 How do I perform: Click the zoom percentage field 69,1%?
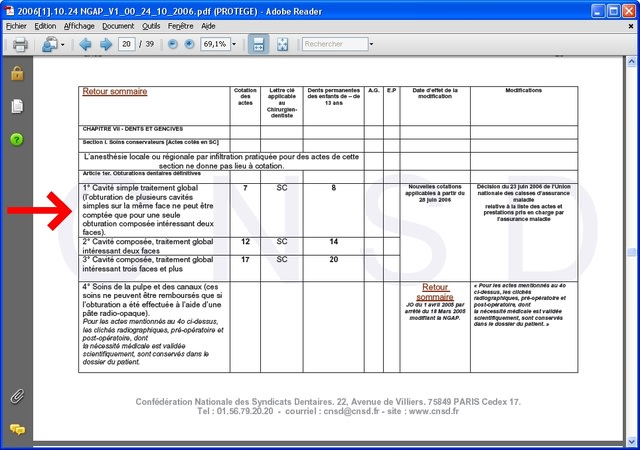tap(215, 44)
